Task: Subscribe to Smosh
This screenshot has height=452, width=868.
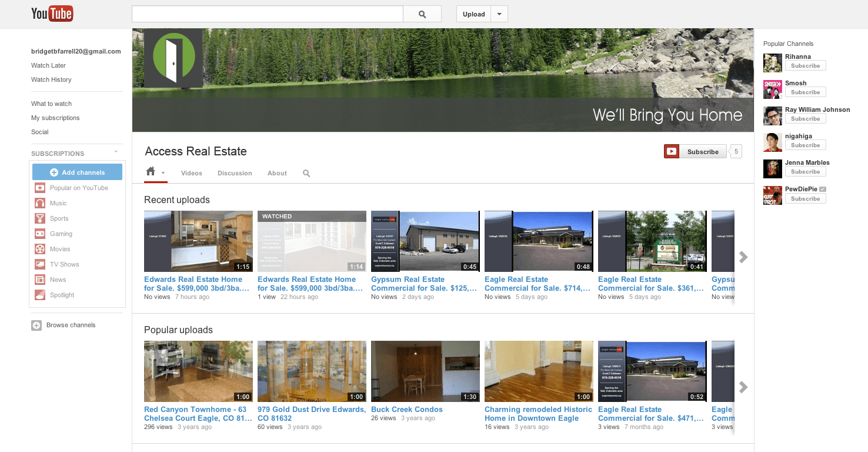Action: pyautogui.click(x=805, y=92)
